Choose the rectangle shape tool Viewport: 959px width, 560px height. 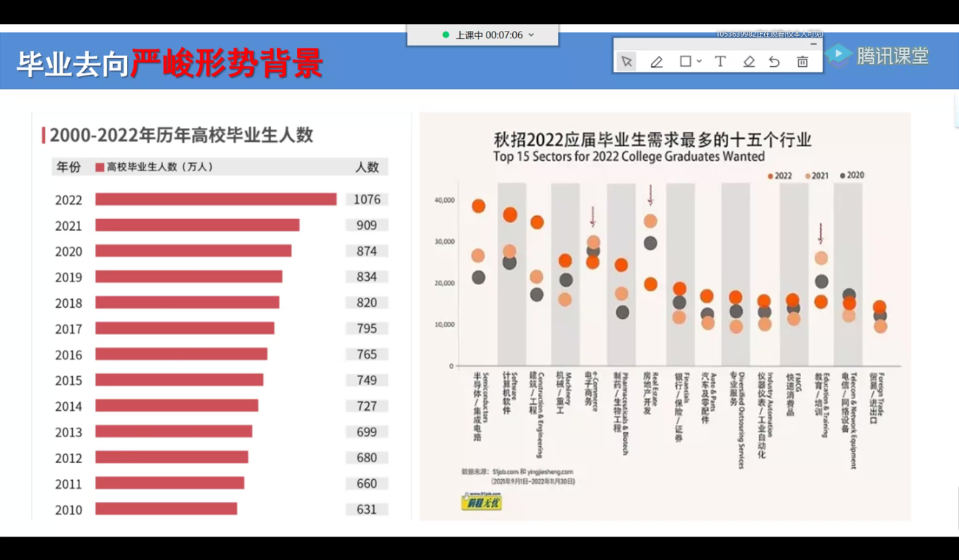(x=685, y=62)
